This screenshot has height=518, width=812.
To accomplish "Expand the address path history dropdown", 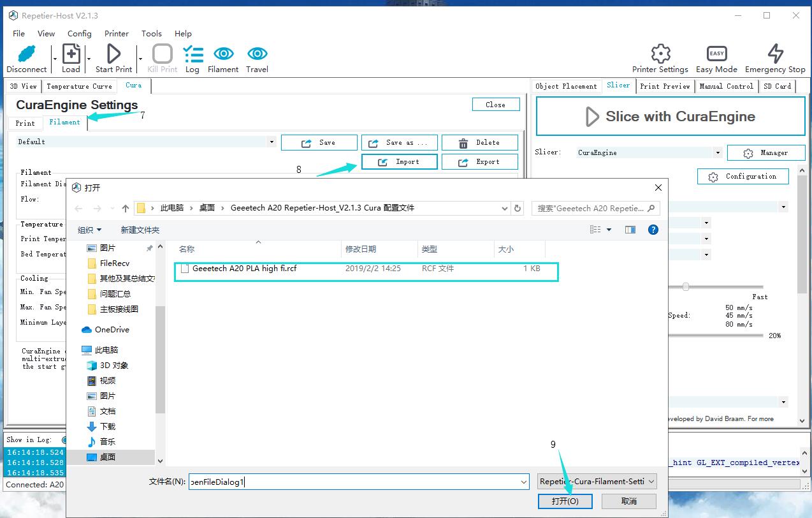I will click(x=504, y=208).
